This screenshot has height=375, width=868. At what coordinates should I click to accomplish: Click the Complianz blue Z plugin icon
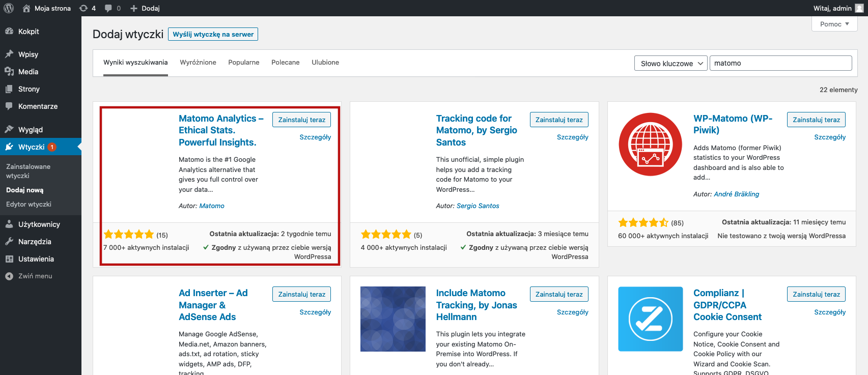[x=650, y=319]
